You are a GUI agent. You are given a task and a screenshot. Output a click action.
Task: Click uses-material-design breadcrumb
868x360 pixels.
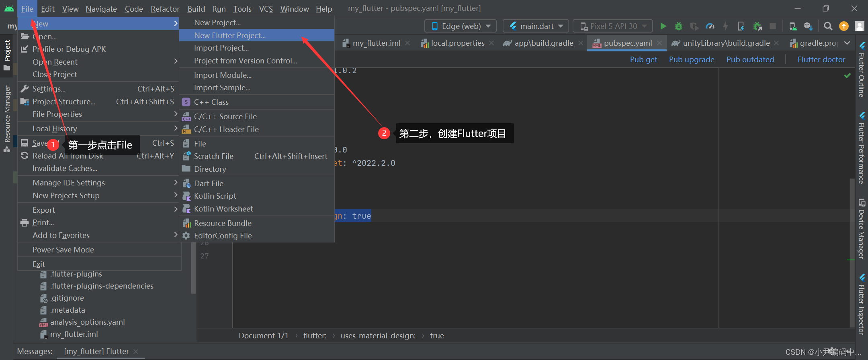tap(378, 336)
